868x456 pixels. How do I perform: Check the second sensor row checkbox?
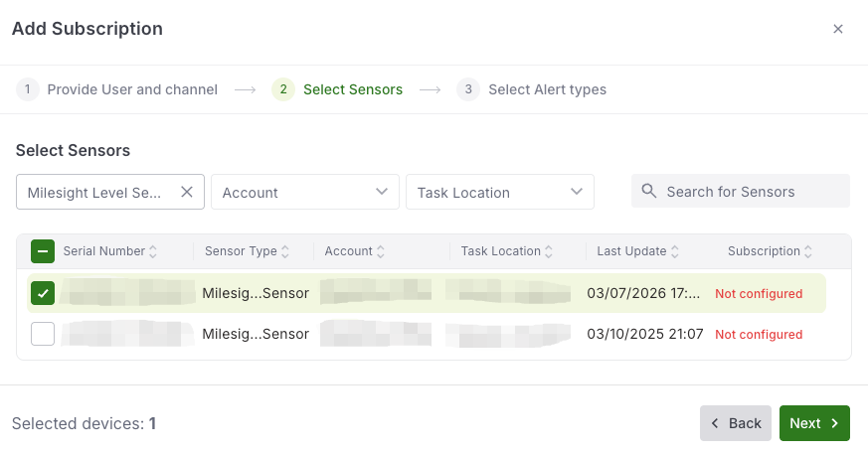click(x=43, y=334)
